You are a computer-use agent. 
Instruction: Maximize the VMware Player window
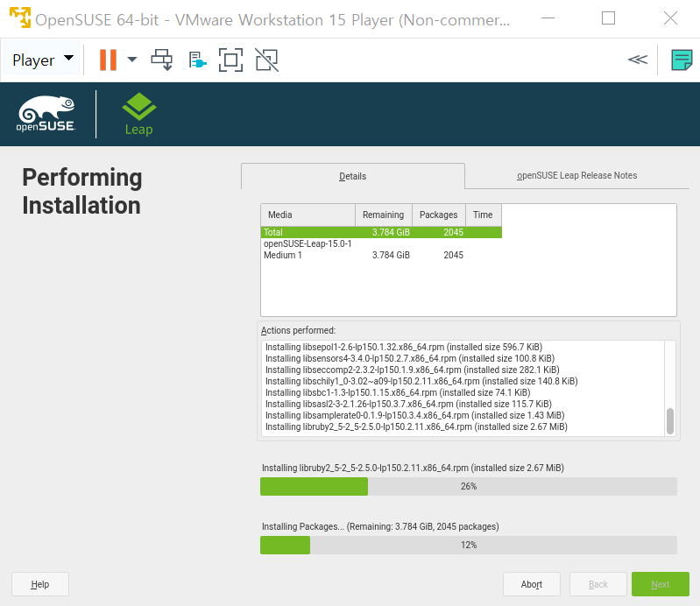point(608,18)
